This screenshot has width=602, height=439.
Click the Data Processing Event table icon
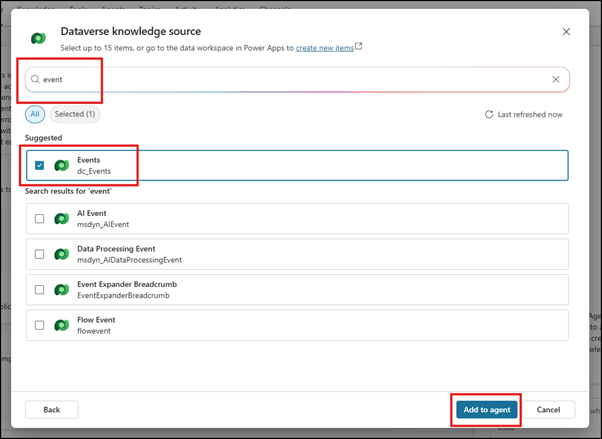coord(62,254)
